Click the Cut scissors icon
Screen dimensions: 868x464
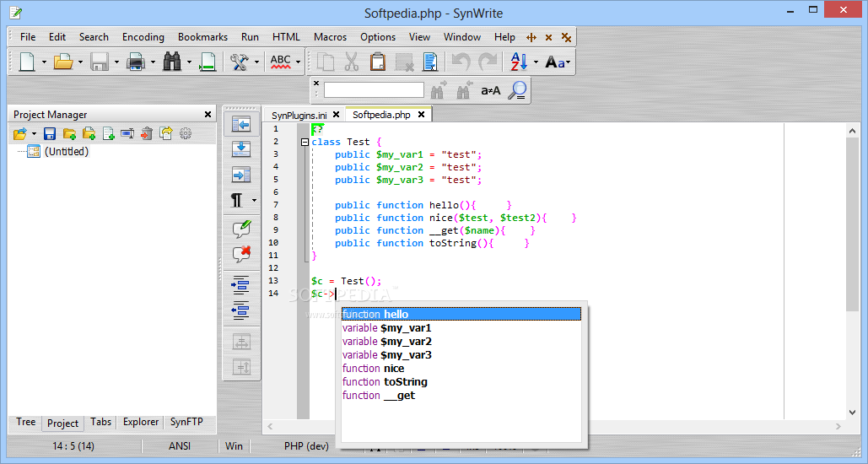point(352,62)
